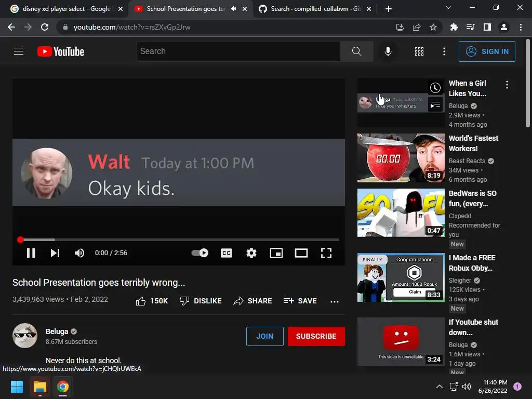Enter full screen mode

(326, 253)
